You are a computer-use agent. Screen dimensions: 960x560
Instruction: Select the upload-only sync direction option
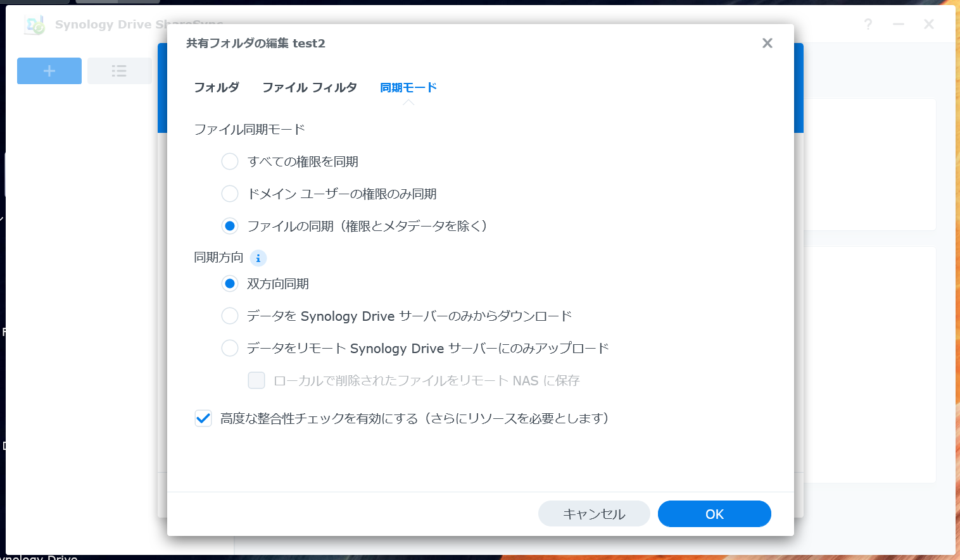point(230,348)
